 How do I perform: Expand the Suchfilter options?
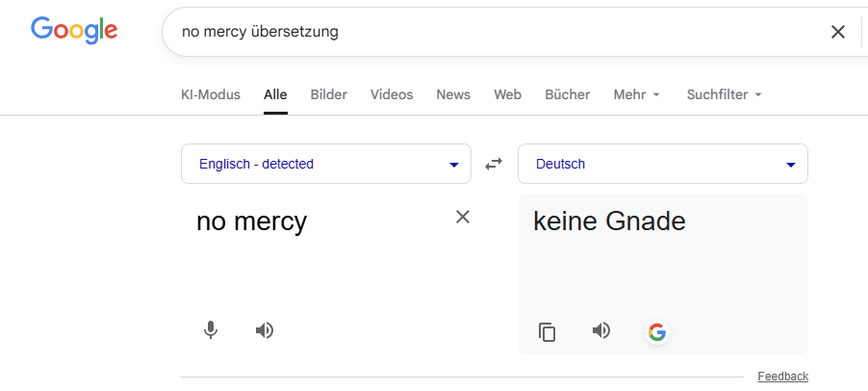[724, 94]
